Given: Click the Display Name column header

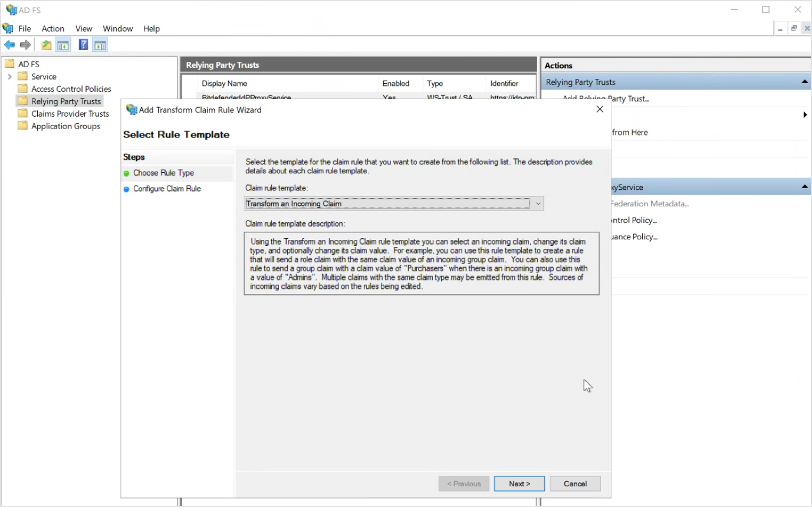Looking at the screenshot, I should click(225, 83).
